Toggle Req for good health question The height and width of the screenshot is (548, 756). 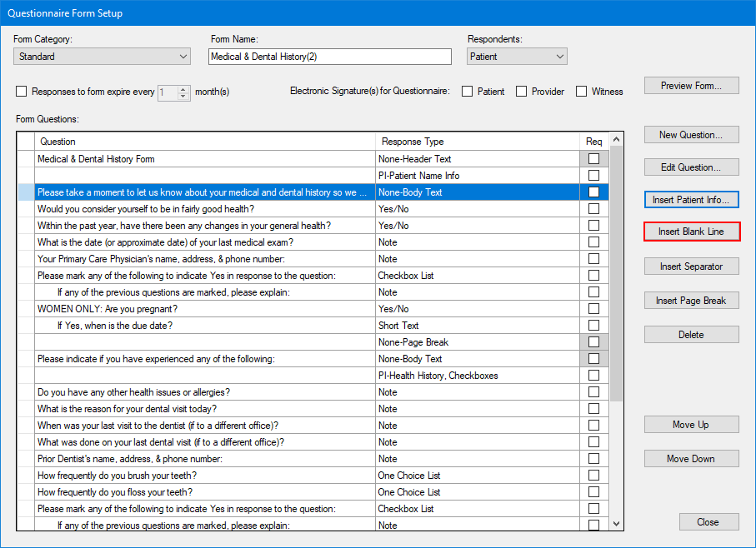pos(594,209)
